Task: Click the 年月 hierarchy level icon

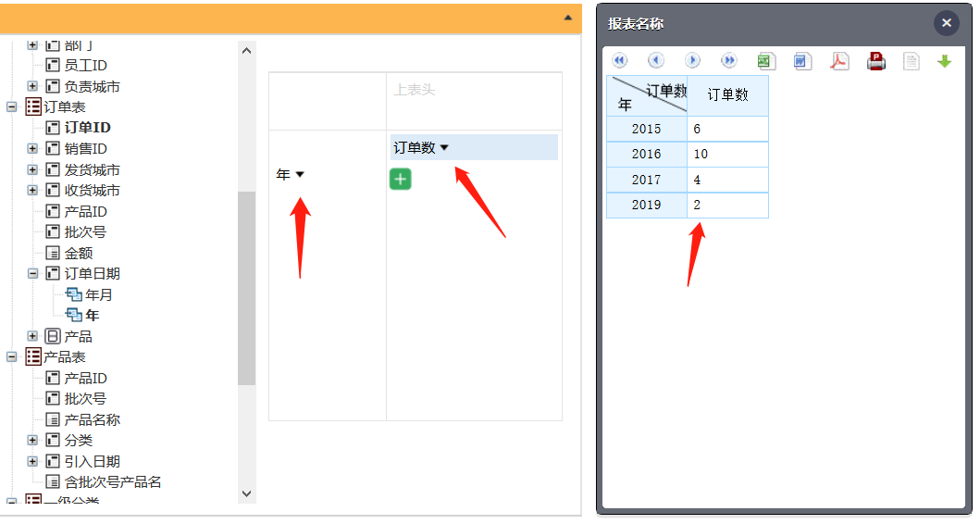Action: pyautogui.click(x=74, y=294)
